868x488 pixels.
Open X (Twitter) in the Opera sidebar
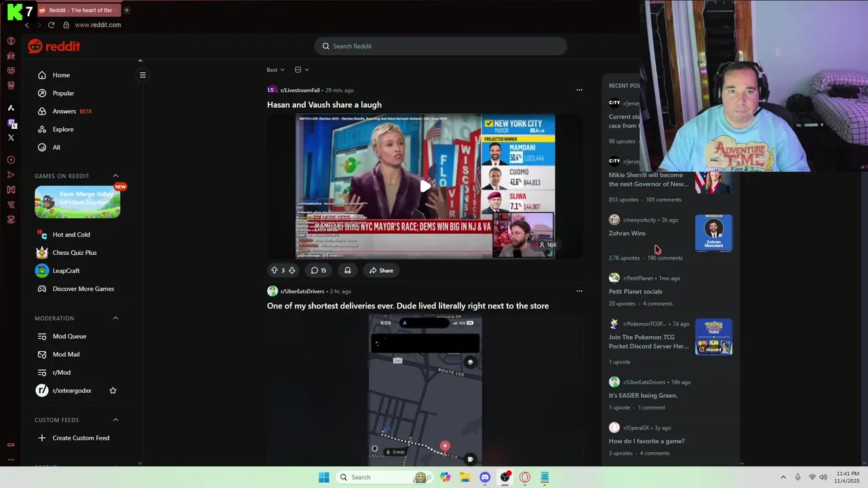(11, 138)
